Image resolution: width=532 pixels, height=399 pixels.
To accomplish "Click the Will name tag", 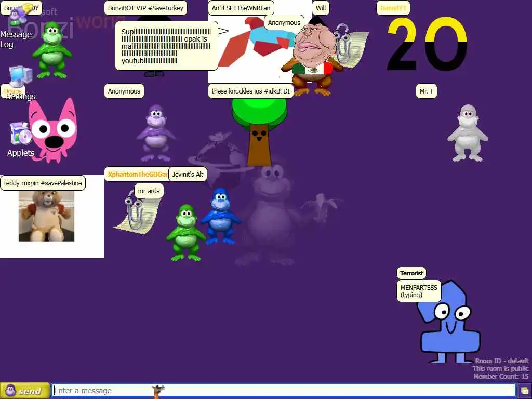I will (x=321, y=8).
